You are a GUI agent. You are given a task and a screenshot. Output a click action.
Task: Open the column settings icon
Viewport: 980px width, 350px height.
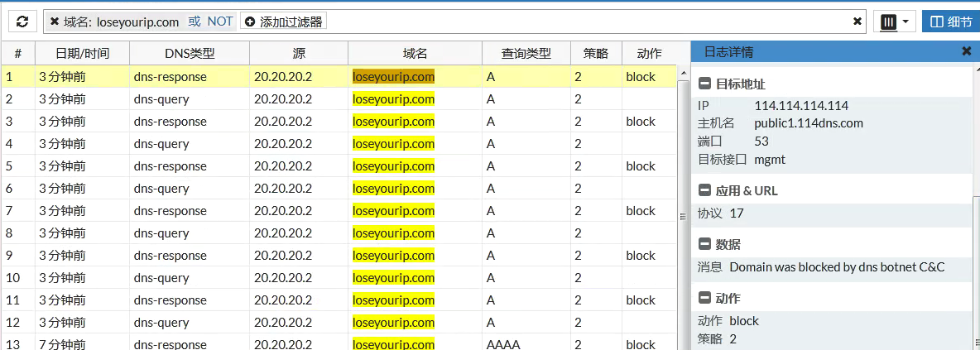[x=888, y=22]
